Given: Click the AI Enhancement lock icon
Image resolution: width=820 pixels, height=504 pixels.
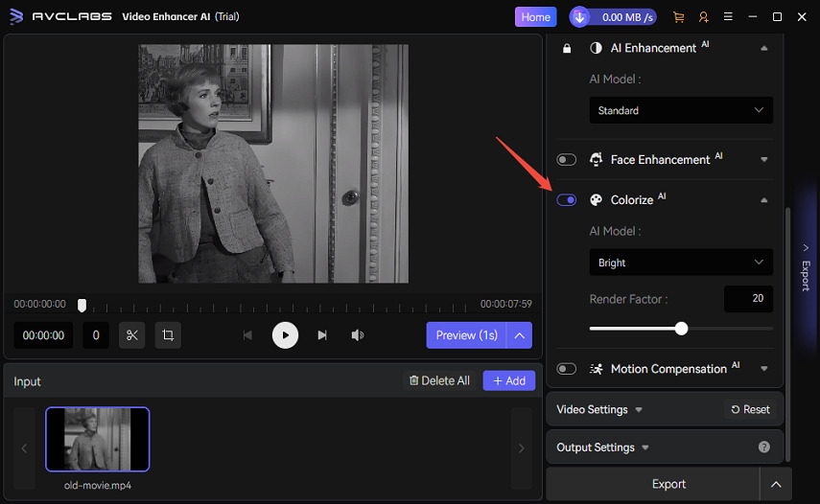Looking at the screenshot, I should [567, 49].
